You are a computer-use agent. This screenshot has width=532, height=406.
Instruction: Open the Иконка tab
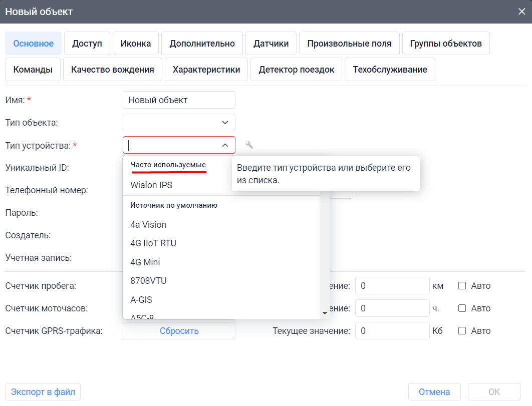click(x=135, y=43)
